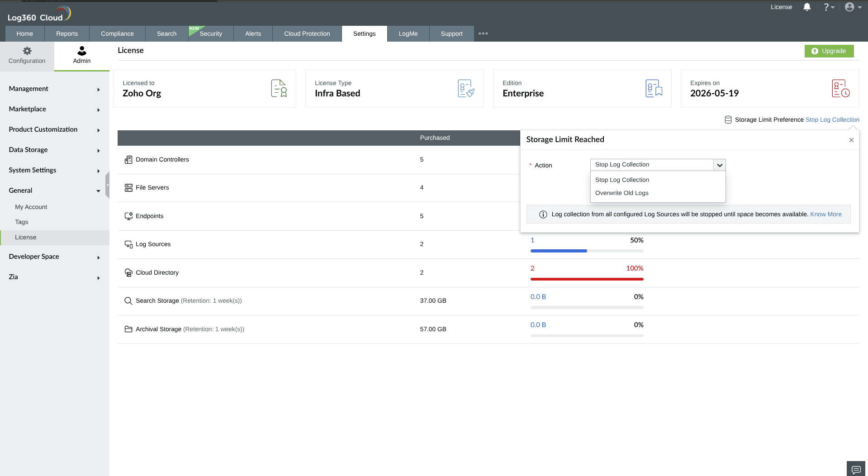868x476 pixels.
Task: Click the Search Storage 0.0 B value
Action: coord(538,297)
